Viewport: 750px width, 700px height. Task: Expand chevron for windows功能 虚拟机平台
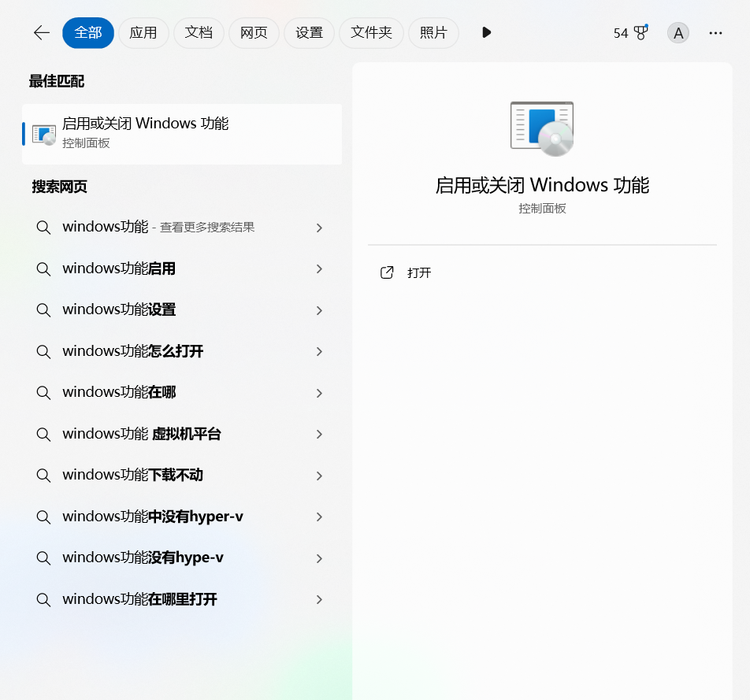319,434
